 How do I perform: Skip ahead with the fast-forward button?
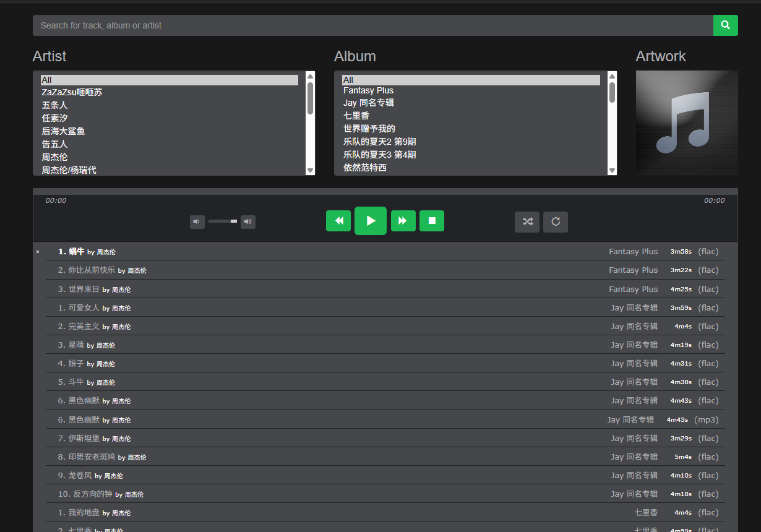coord(403,221)
